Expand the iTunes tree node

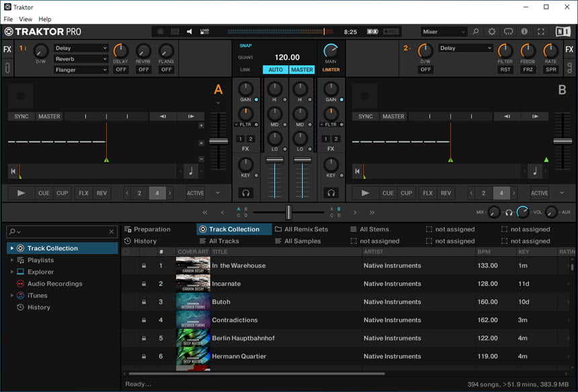[x=12, y=295]
